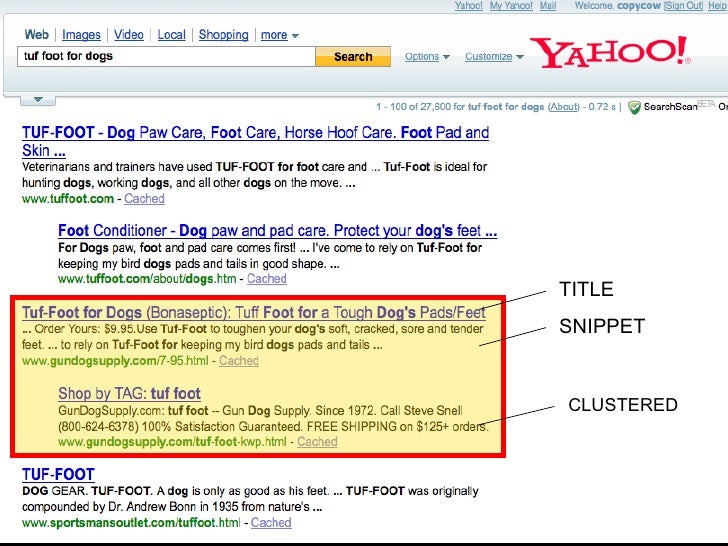The width and height of the screenshot is (728, 546).
Task: Open the Customize dropdown
Action: pyautogui.click(x=494, y=57)
